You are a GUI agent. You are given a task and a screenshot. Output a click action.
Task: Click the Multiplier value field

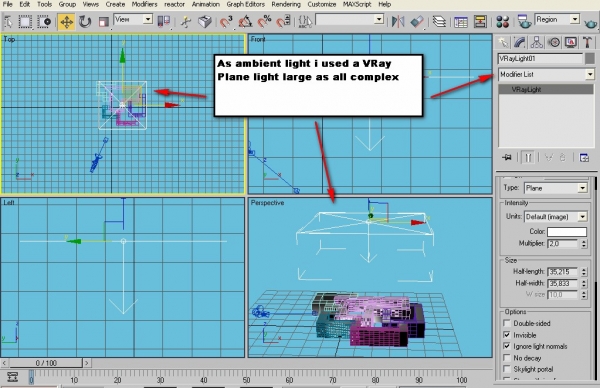point(563,243)
